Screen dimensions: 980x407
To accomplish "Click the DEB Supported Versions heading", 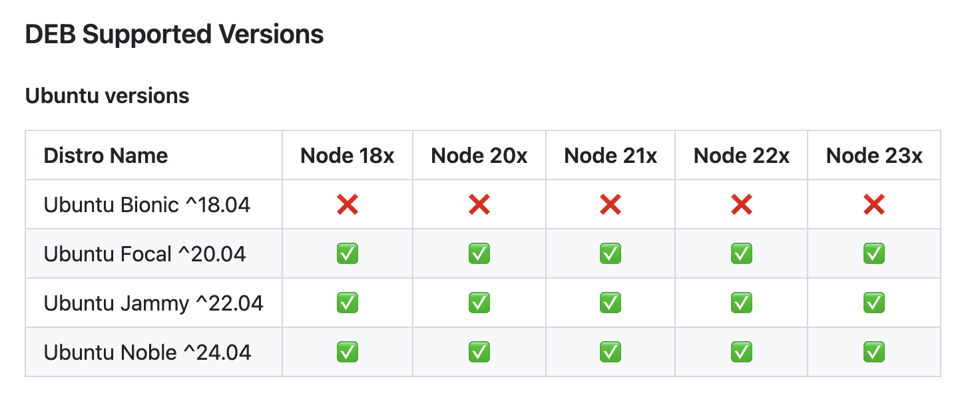I will click(174, 35).
